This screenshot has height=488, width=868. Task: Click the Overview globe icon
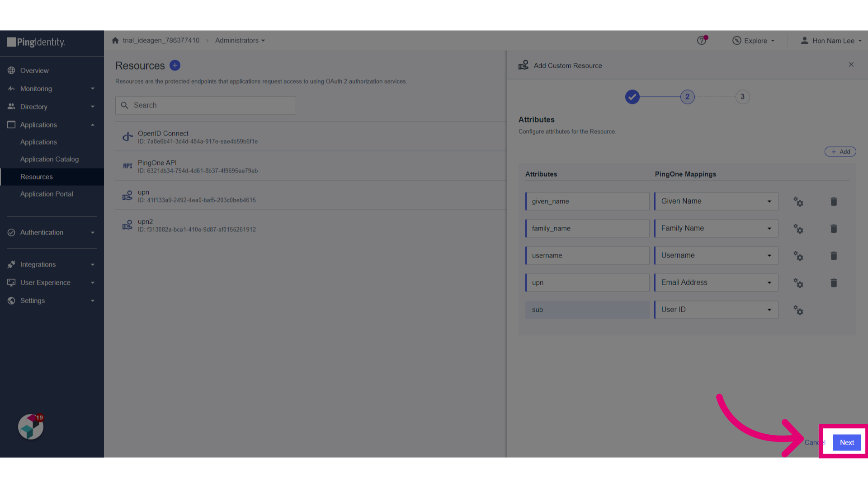[x=11, y=70]
